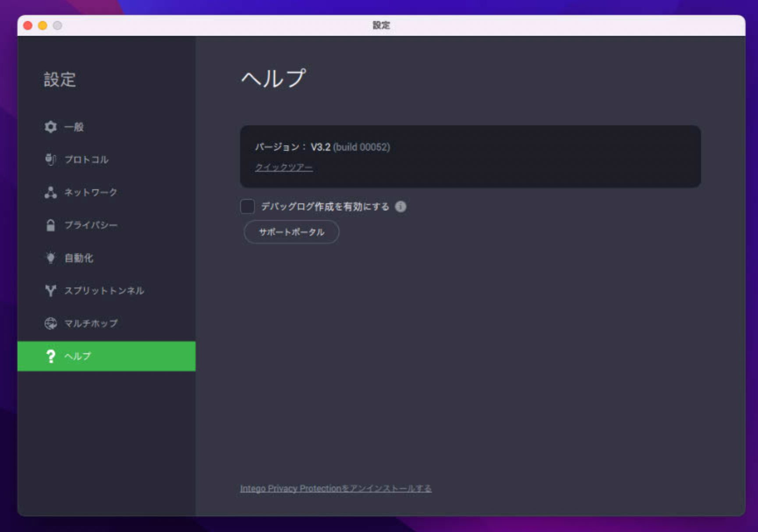The width and height of the screenshot is (758, 532).
Task: Click the Protocol plug icon
Action: (51, 160)
